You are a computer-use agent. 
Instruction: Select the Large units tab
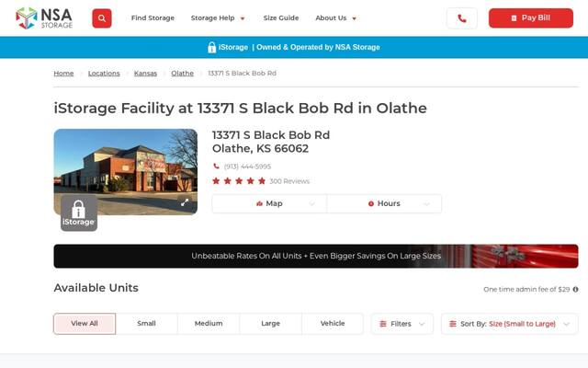click(270, 324)
